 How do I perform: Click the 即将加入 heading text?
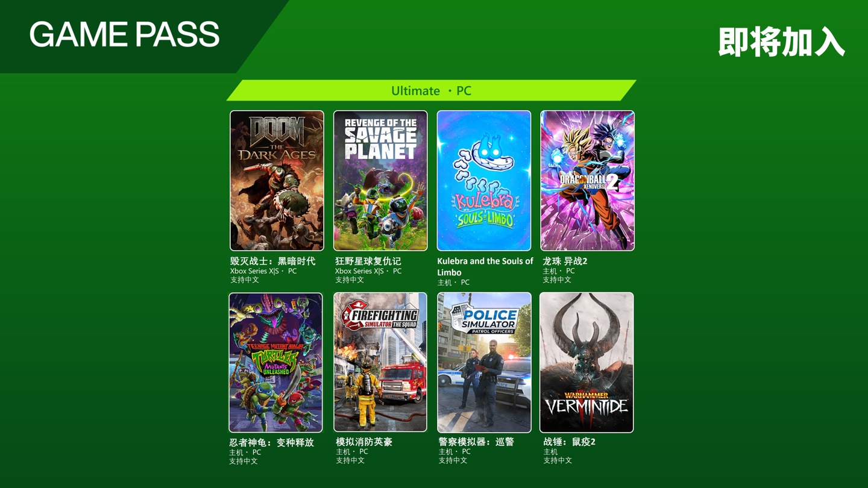tap(782, 42)
